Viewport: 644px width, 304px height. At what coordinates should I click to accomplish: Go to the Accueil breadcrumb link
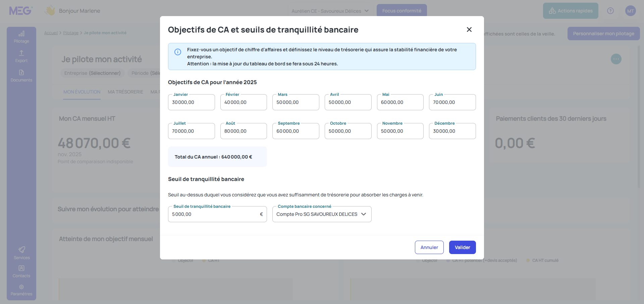[x=51, y=33]
